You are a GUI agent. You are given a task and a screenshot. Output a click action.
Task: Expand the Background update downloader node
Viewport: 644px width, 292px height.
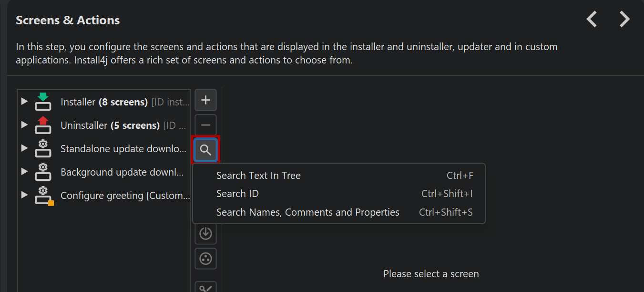pos(24,172)
